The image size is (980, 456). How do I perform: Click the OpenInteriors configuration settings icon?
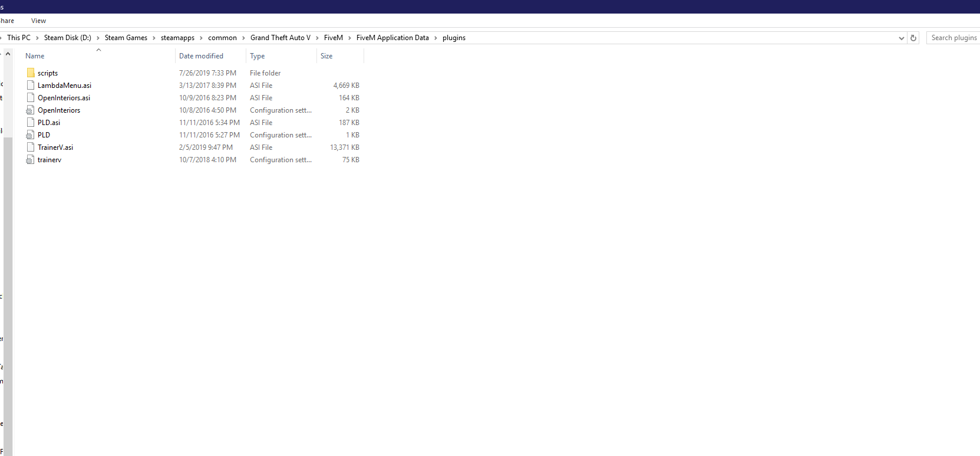pos(30,110)
